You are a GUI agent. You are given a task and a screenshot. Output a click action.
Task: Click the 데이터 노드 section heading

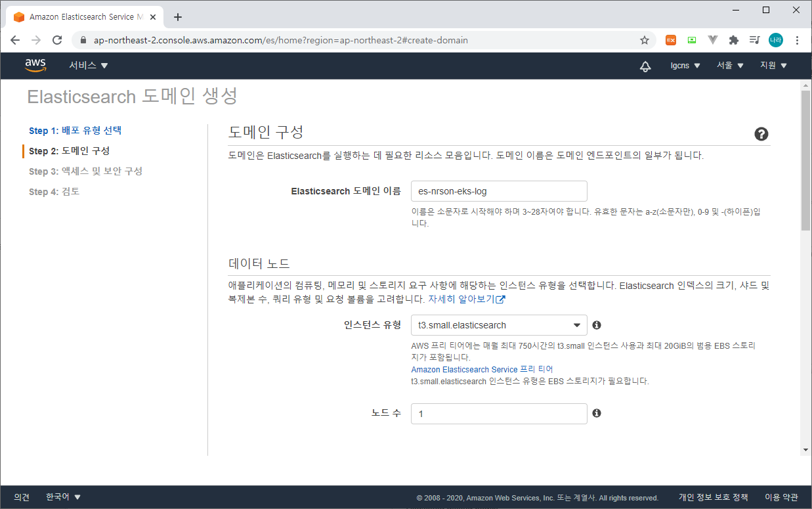259,263
